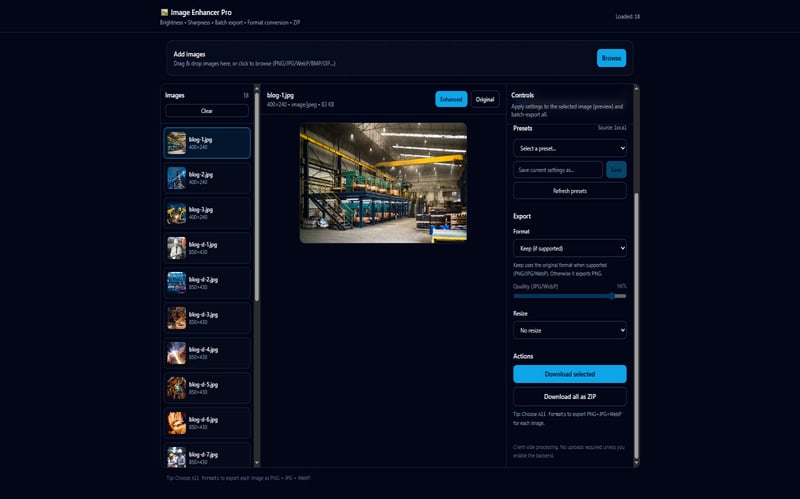
Task: Click the Controls panel scroll-up arrow
Action: (x=636, y=89)
